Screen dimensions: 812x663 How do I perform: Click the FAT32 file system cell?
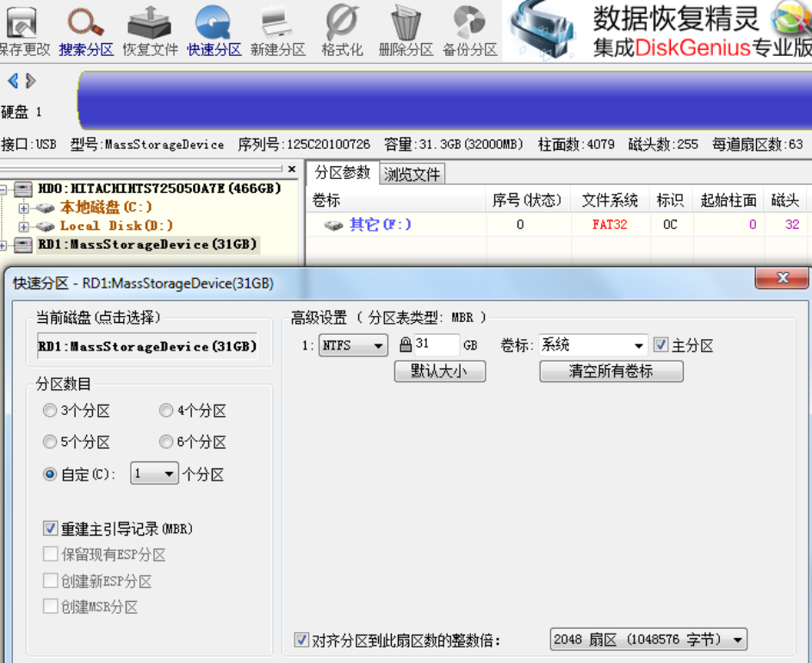[610, 225]
